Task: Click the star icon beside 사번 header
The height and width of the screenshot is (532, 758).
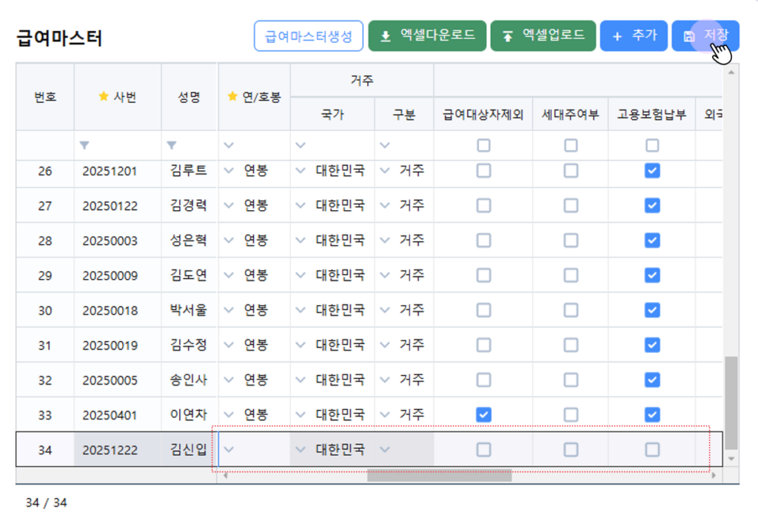Action: (x=104, y=96)
